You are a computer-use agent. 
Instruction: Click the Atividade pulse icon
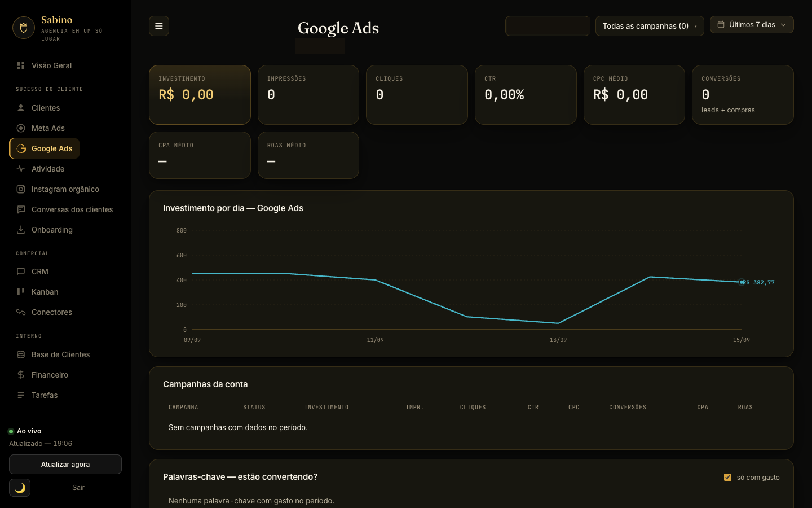21,169
